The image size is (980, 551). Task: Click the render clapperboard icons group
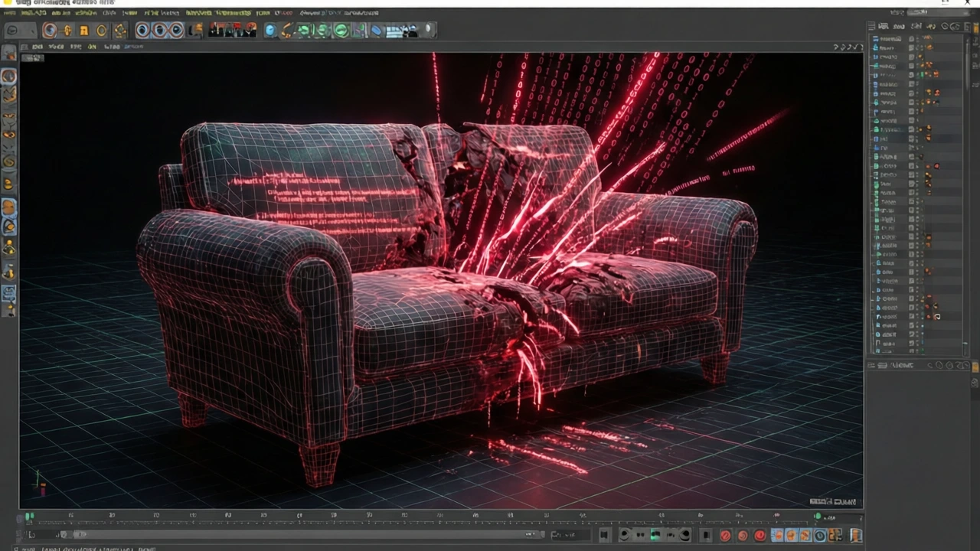(233, 31)
